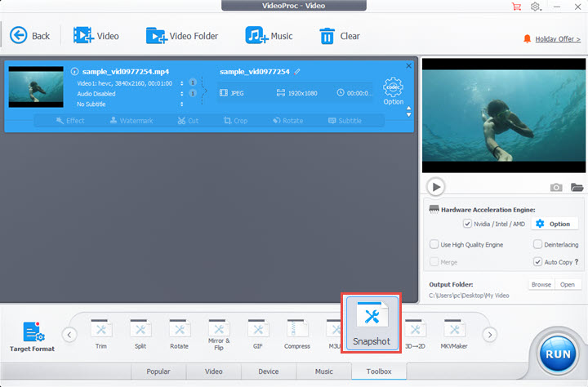This screenshot has height=387, width=588.
Task: Click the video thumbnail in list
Action: point(36,87)
